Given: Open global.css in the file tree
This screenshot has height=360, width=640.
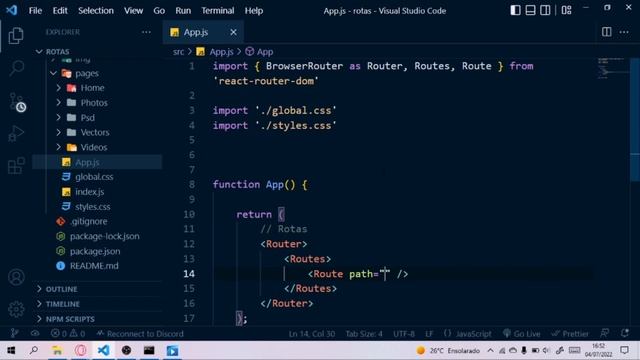Looking at the screenshot, I should coord(97,177).
